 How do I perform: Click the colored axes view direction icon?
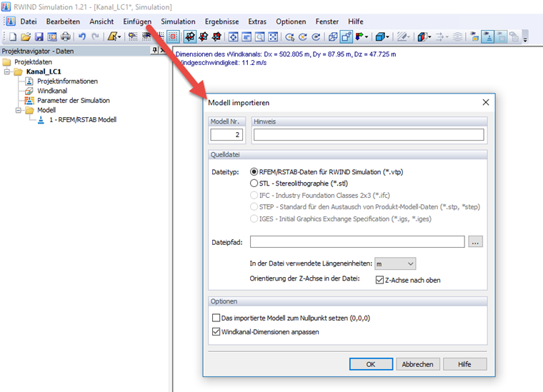[x=359, y=36]
